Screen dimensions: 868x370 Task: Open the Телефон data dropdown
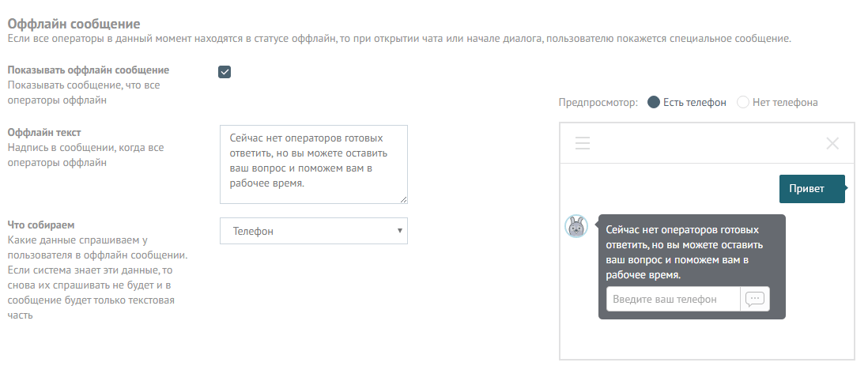(x=313, y=231)
